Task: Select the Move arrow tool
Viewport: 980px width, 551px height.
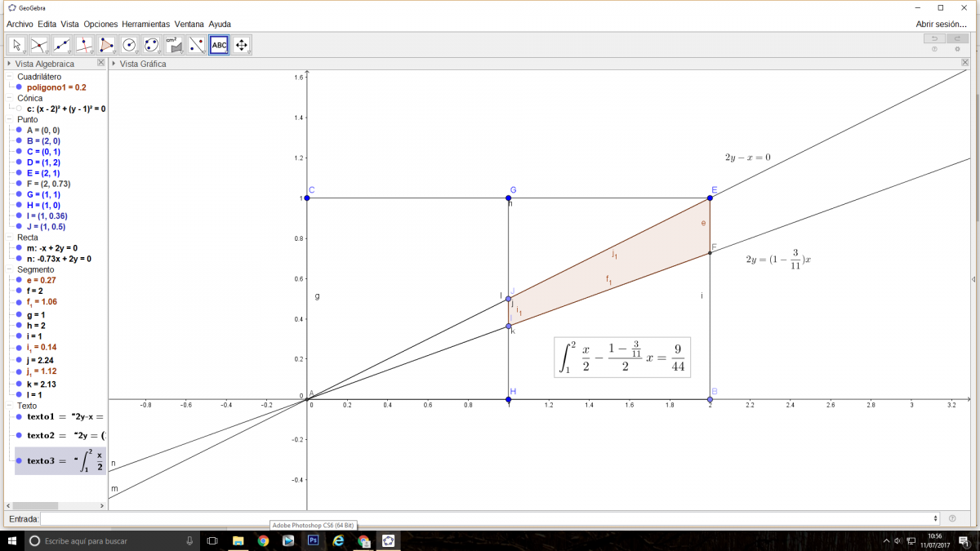Action: point(17,45)
